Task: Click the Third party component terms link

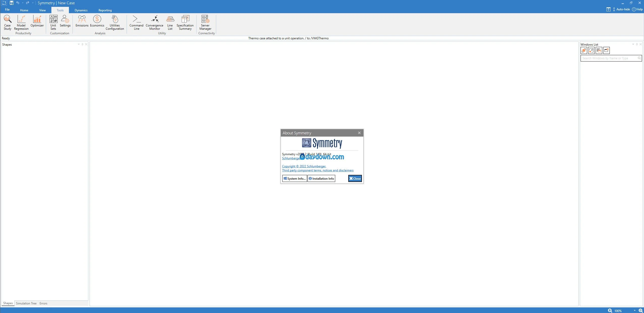Action: pyautogui.click(x=317, y=170)
